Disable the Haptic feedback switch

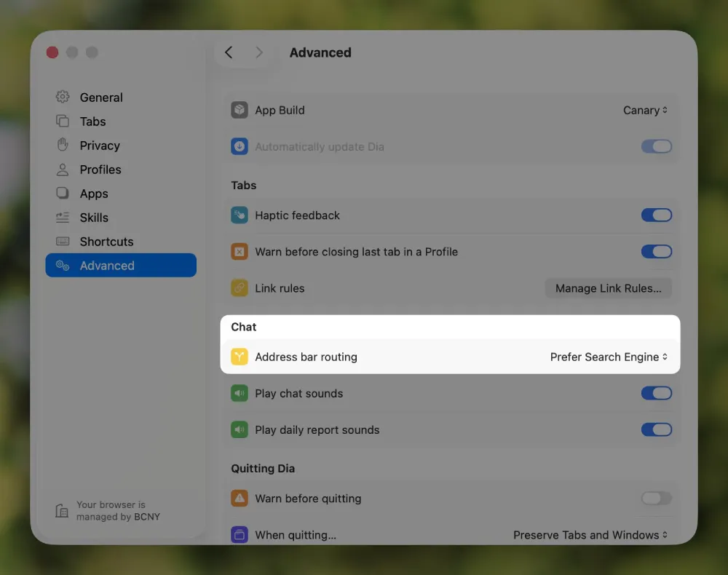657,215
